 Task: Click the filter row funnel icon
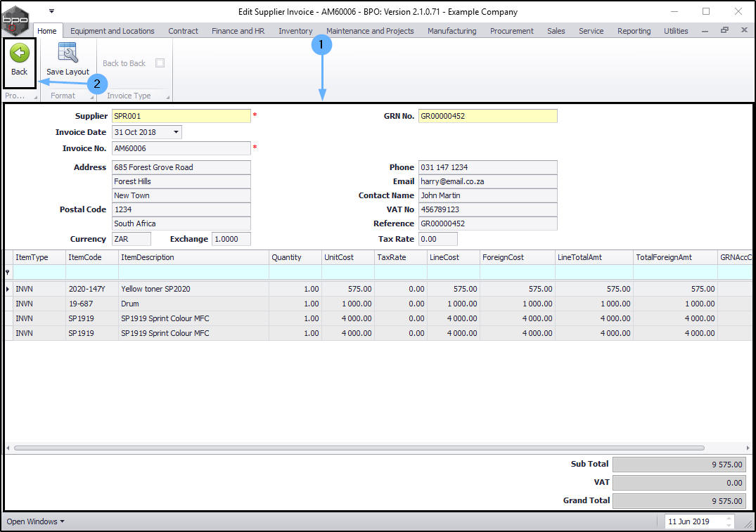coord(8,272)
